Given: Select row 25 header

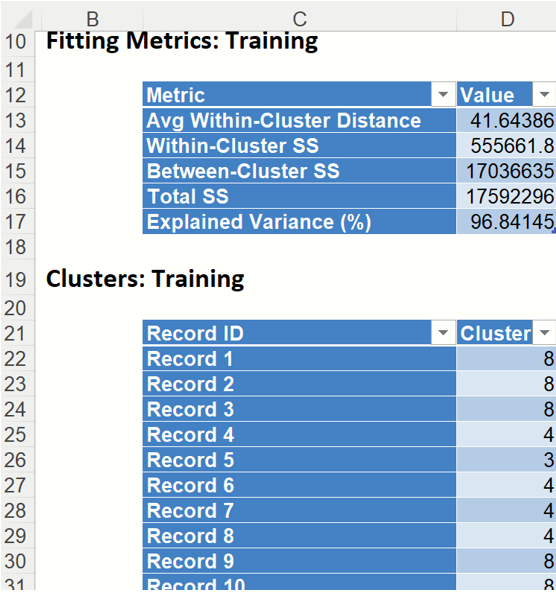Looking at the screenshot, I should tap(17, 434).
